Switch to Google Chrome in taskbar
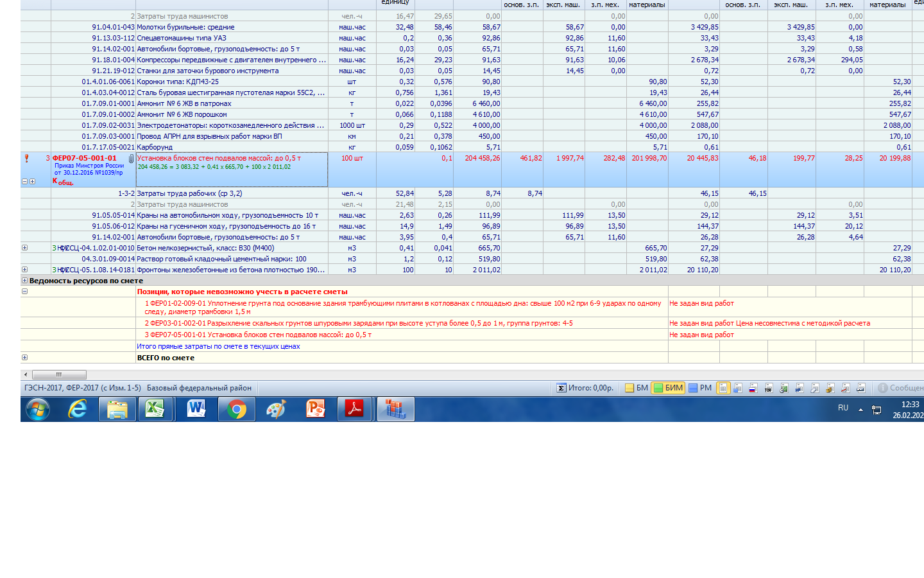Image resolution: width=924 pixels, height=578 pixels. (x=237, y=409)
